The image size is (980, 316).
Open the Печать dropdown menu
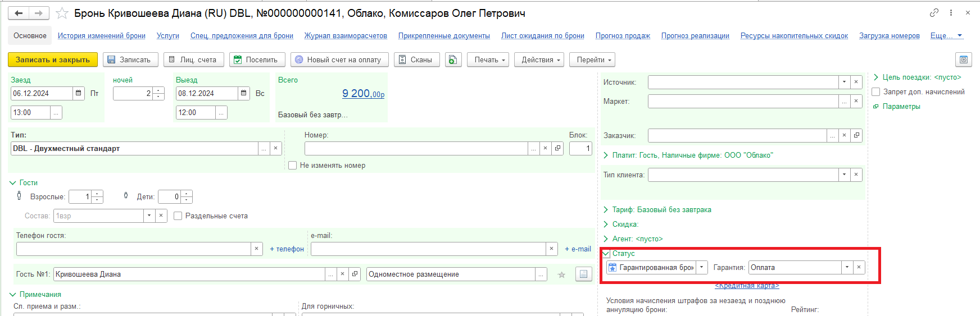click(x=488, y=59)
